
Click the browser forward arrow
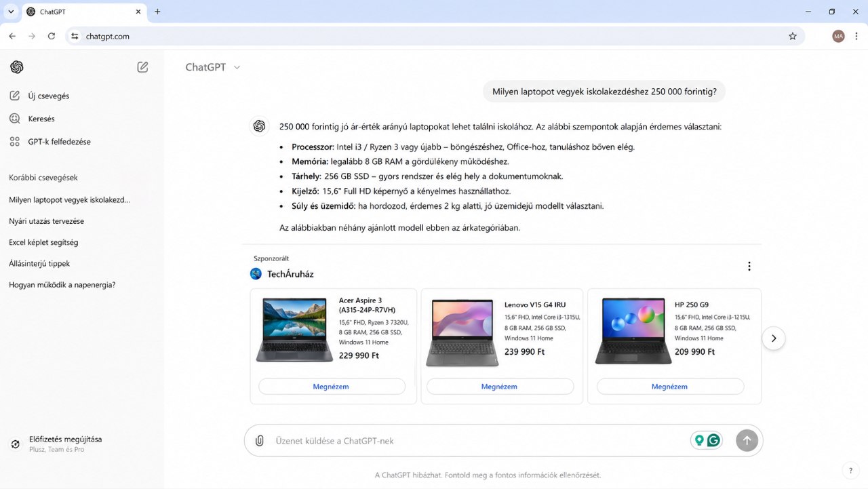pyautogui.click(x=32, y=36)
